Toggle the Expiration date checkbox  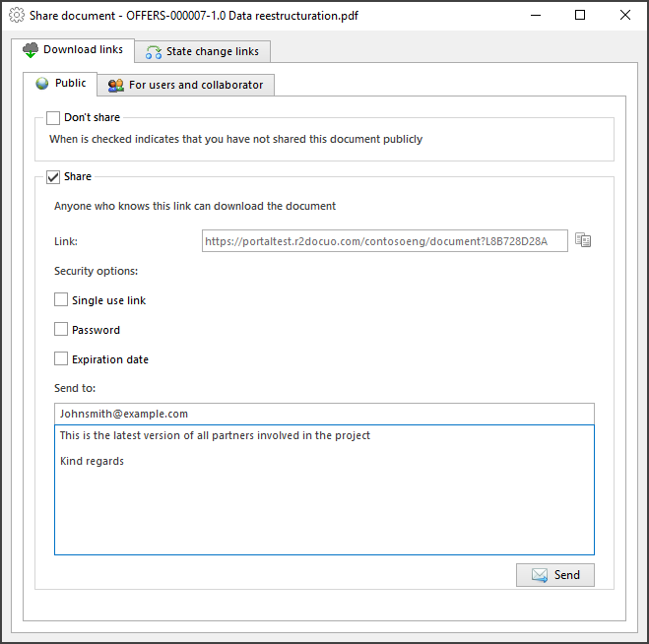click(61, 358)
